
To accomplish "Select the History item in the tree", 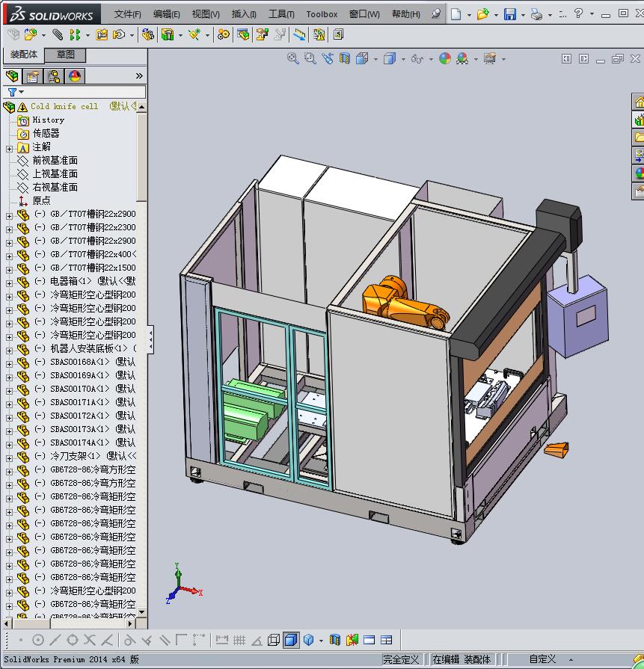I will click(48, 120).
